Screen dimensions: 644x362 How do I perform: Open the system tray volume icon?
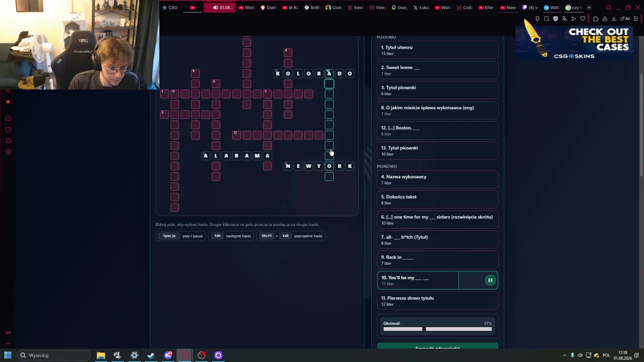(580, 355)
